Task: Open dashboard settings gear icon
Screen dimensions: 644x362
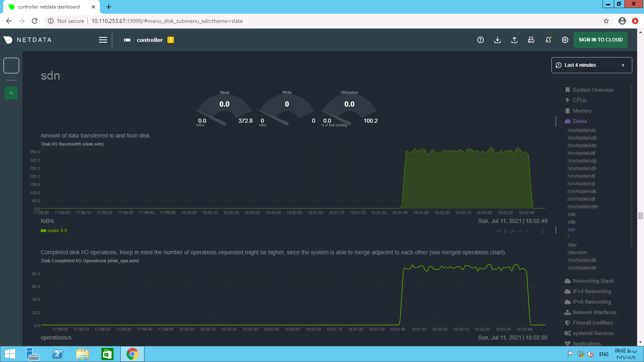Action: coord(565,40)
